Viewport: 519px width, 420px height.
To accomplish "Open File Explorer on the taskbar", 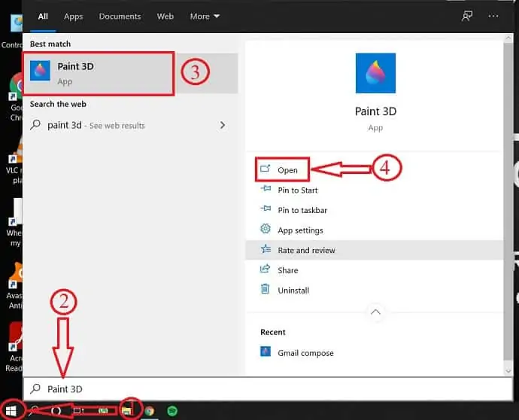I will [127, 411].
